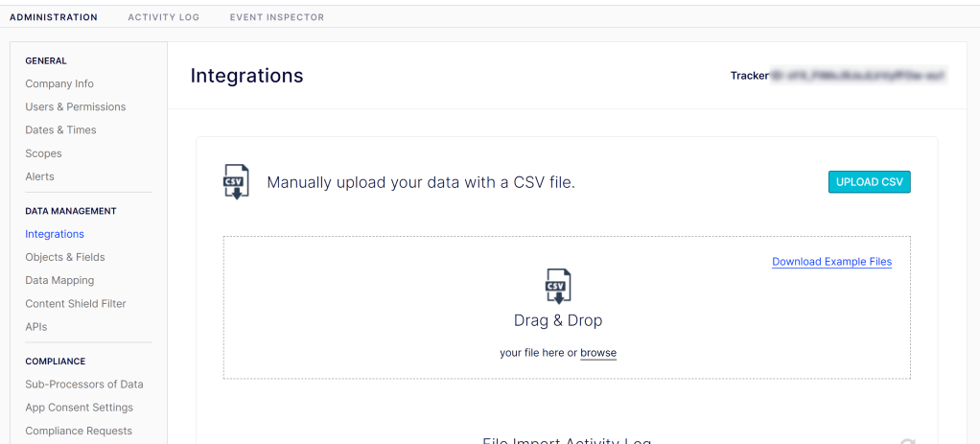Open the Dates & Times page
This screenshot has width=980, height=444.
[x=60, y=129]
